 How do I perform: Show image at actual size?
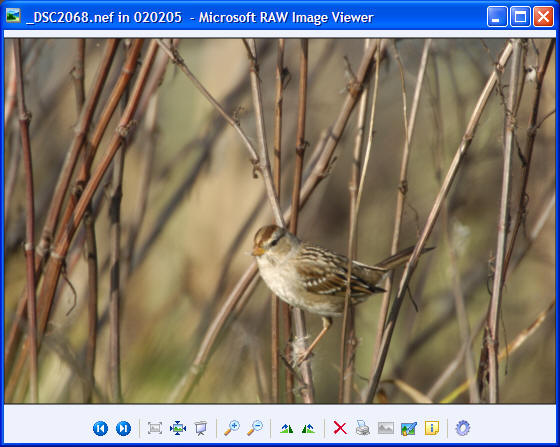pos(178,428)
